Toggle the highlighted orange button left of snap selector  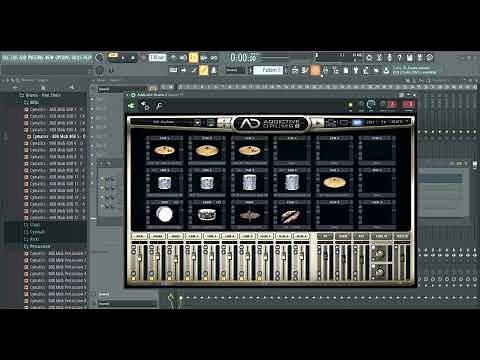click(203, 70)
